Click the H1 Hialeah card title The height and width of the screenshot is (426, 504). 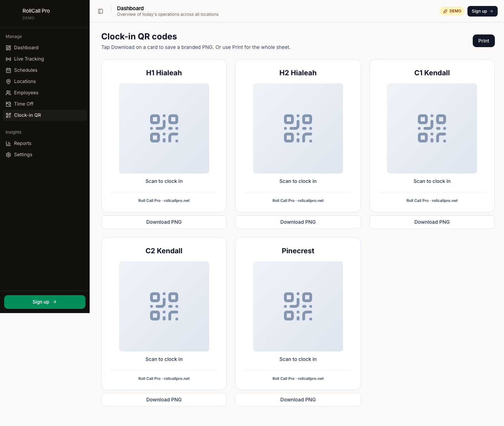click(164, 73)
